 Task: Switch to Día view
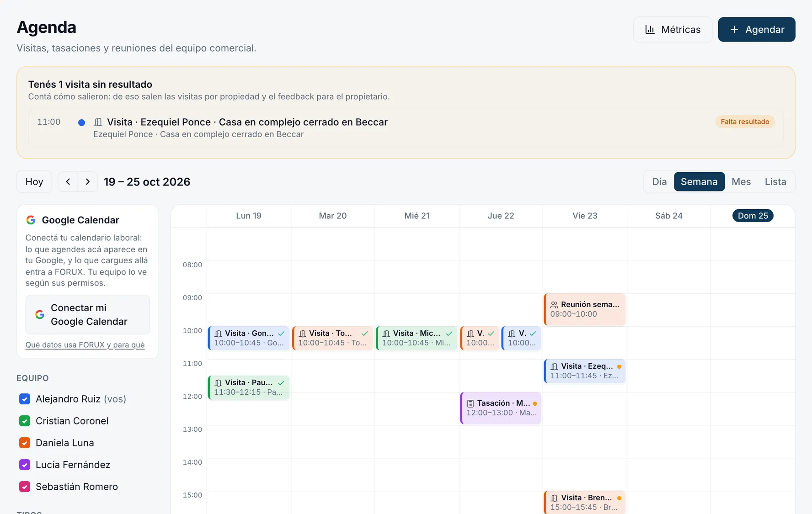tap(659, 182)
